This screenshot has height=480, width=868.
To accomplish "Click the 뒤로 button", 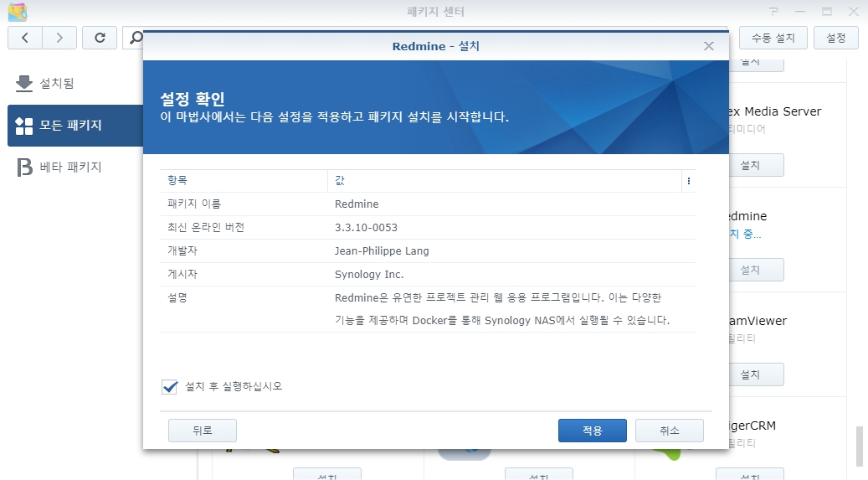I will click(x=202, y=431).
